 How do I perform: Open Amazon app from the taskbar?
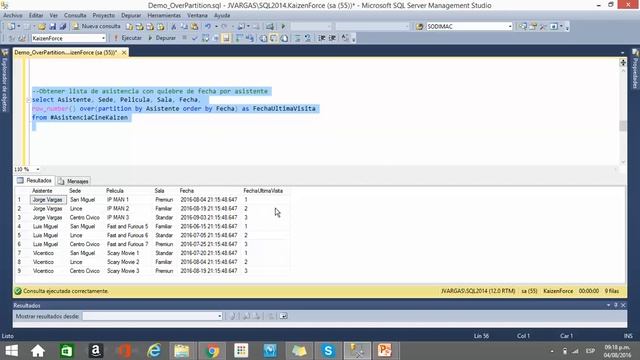pos(96,351)
